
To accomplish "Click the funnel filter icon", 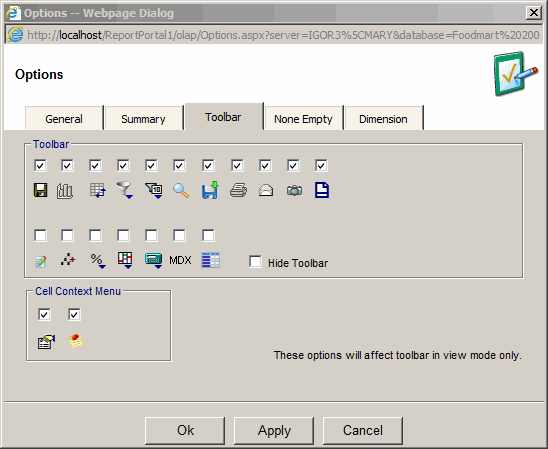I will (x=124, y=190).
